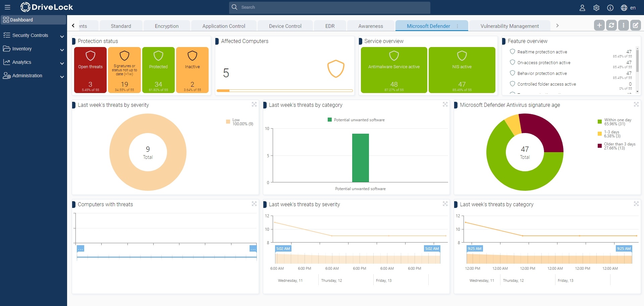Open the hamburger navigation menu
This screenshot has height=306, width=644.
[x=7, y=7]
